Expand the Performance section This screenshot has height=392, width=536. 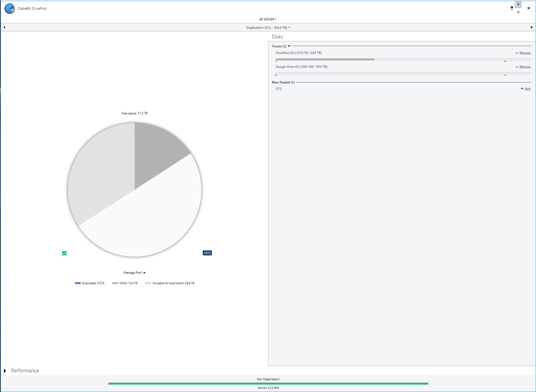5,371
